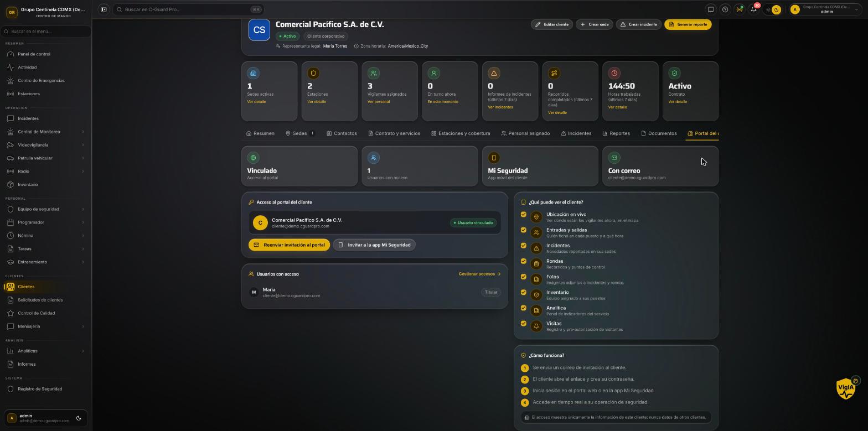Open the Gestionar accesos link
This screenshot has height=431, width=868.
coord(479,274)
